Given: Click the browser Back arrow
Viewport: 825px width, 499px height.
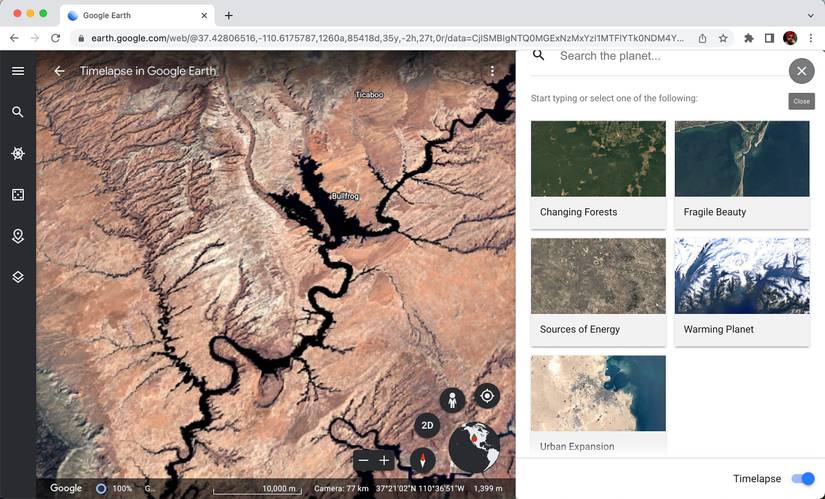Looking at the screenshot, I should point(14,38).
